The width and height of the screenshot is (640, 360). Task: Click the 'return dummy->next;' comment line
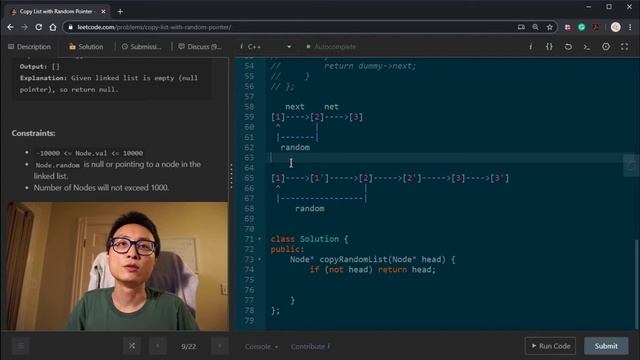point(370,66)
